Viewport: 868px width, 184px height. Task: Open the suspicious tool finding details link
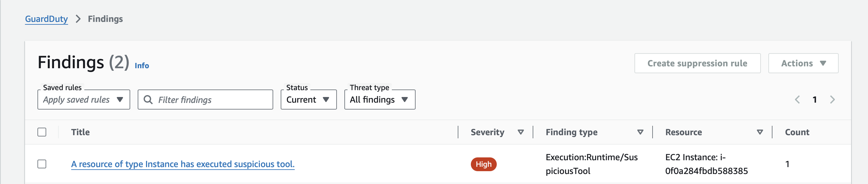(x=183, y=164)
